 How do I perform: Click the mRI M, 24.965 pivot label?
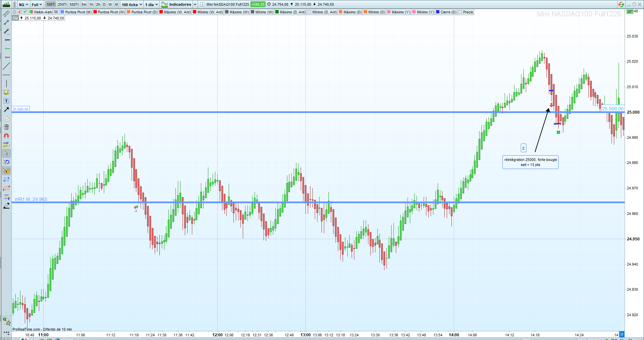(31, 199)
